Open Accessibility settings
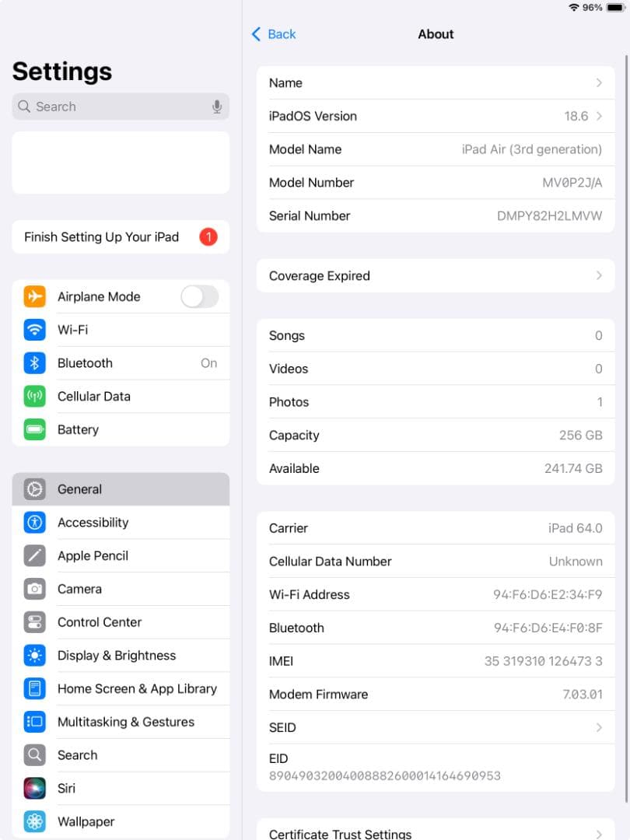The width and height of the screenshot is (630, 840). coord(121,523)
